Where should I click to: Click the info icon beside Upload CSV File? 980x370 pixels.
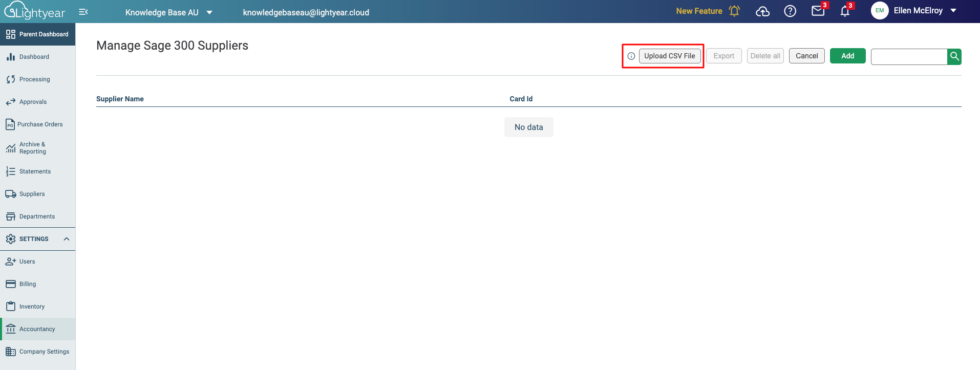pyautogui.click(x=631, y=56)
